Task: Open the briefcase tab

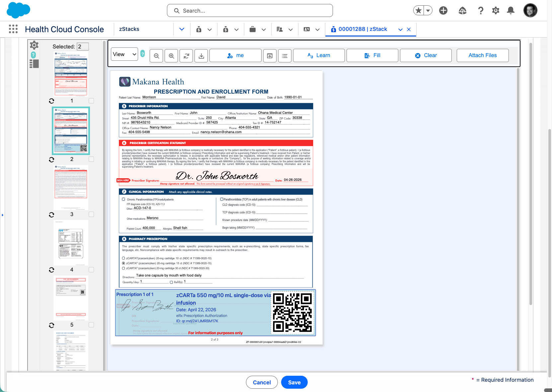Action: [x=253, y=30]
